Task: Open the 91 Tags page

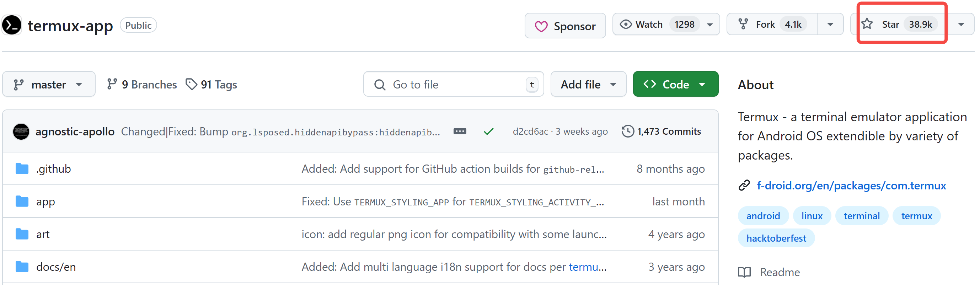Action: [x=211, y=84]
